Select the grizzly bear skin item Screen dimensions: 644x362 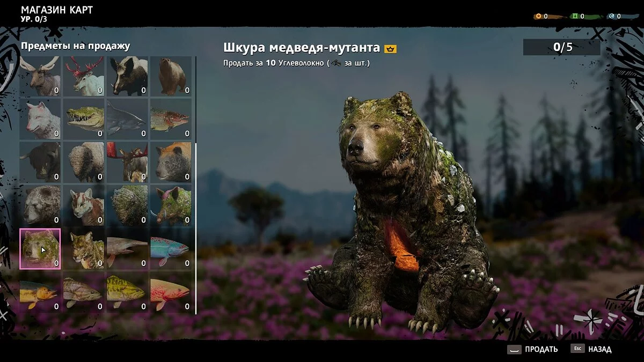[x=40, y=205]
